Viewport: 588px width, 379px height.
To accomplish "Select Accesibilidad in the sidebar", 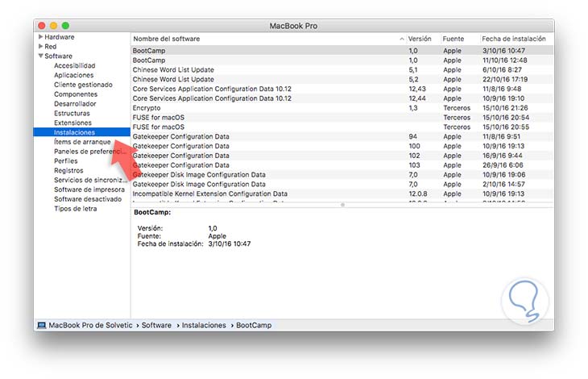I will click(75, 65).
